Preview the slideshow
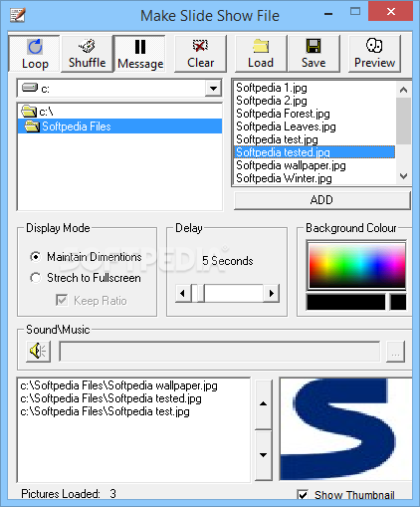Image resolution: width=420 pixels, height=507 pixels. pyautogui.click(x=374, y=54)
